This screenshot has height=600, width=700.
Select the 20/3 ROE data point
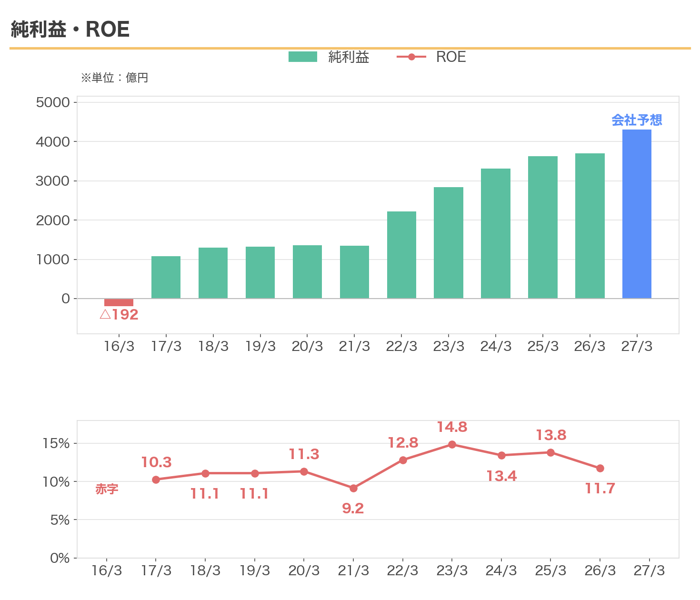[304, 471]
